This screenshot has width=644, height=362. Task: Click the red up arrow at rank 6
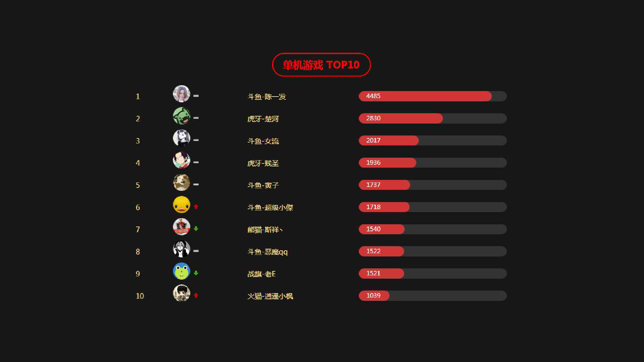(x=196, y=207)
